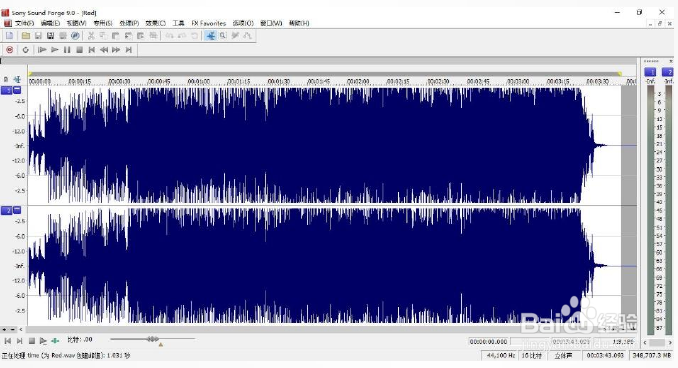Click Fast Forward in the transport bar
678x368 pixels.
[x=116, y=50]
